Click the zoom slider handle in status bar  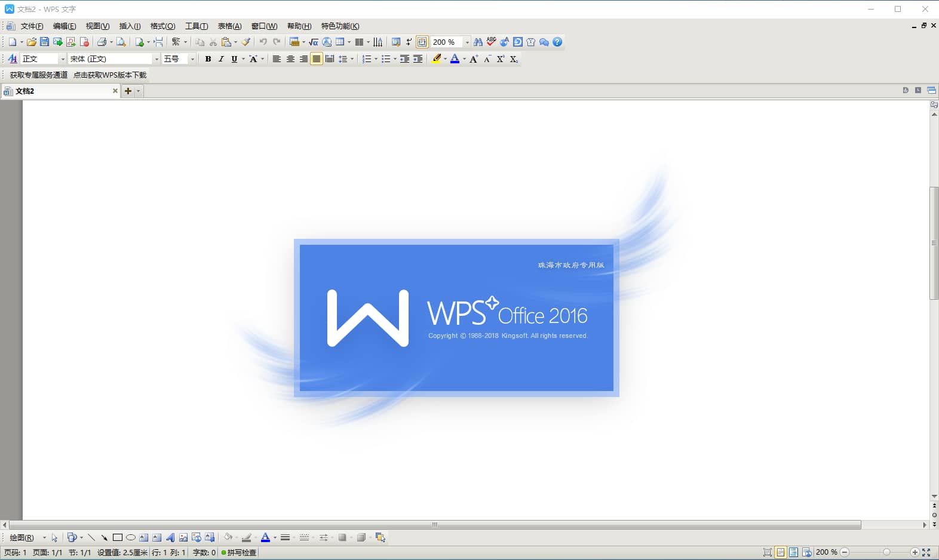[x=886, y=552]
